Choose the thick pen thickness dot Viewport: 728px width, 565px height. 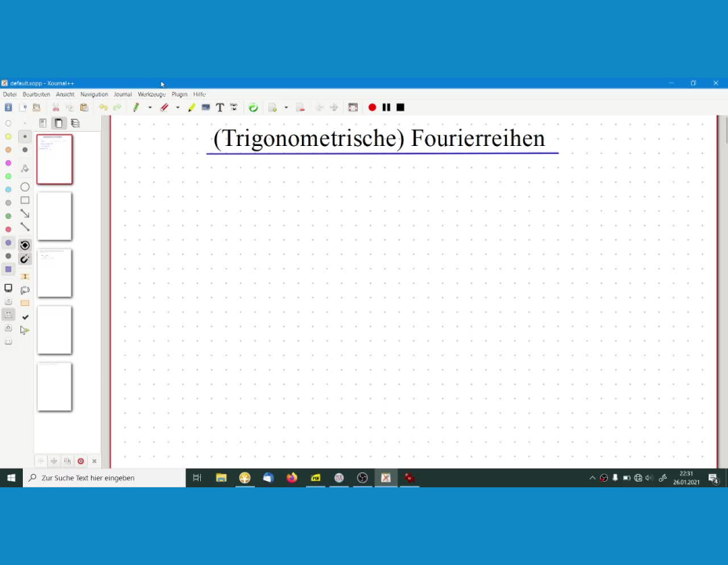pyautogui.click(x=25, y=150)
